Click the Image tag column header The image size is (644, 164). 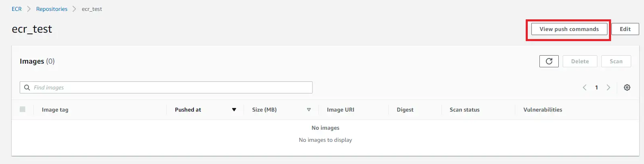[x=55, y=110]
